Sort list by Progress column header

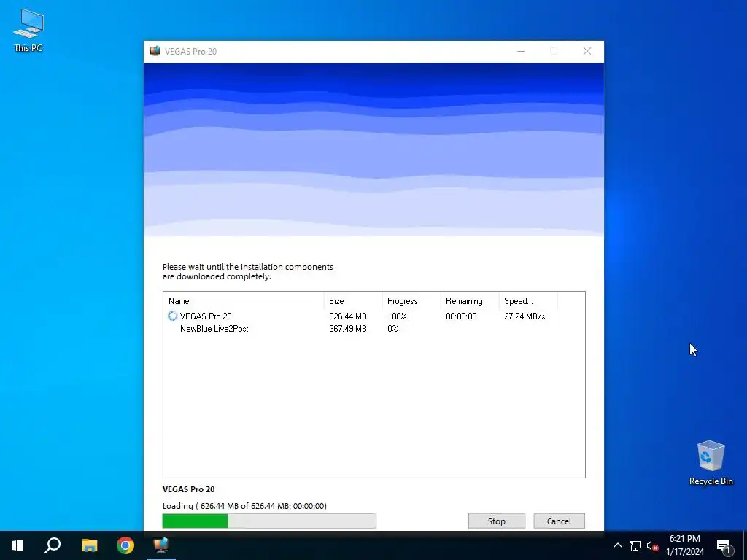coord(411,301)
